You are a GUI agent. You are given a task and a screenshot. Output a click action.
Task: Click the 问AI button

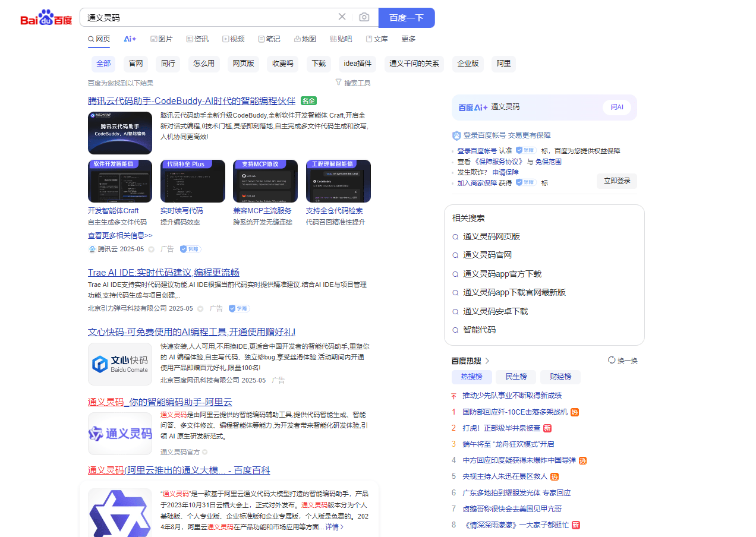[617, 108]
